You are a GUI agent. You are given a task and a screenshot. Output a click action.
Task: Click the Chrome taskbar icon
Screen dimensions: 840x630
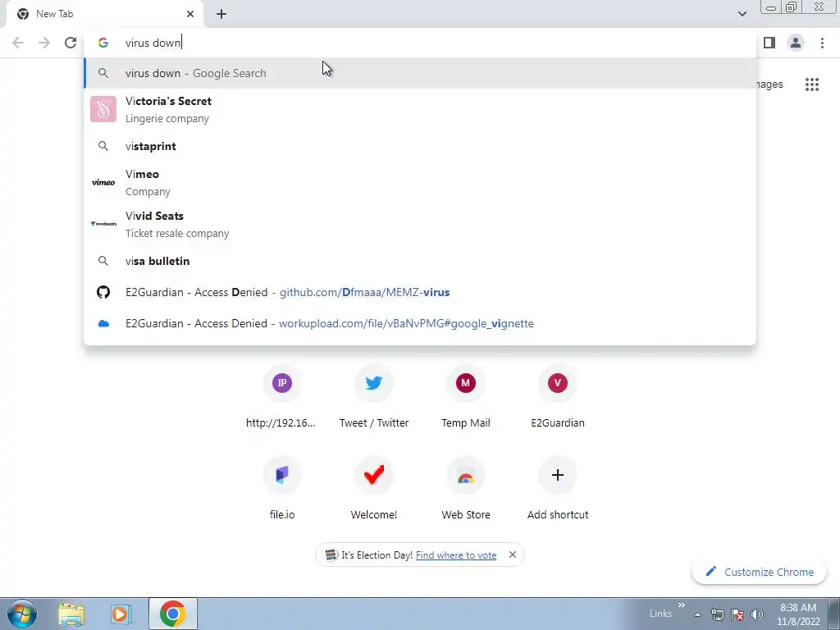pos(172,614)
